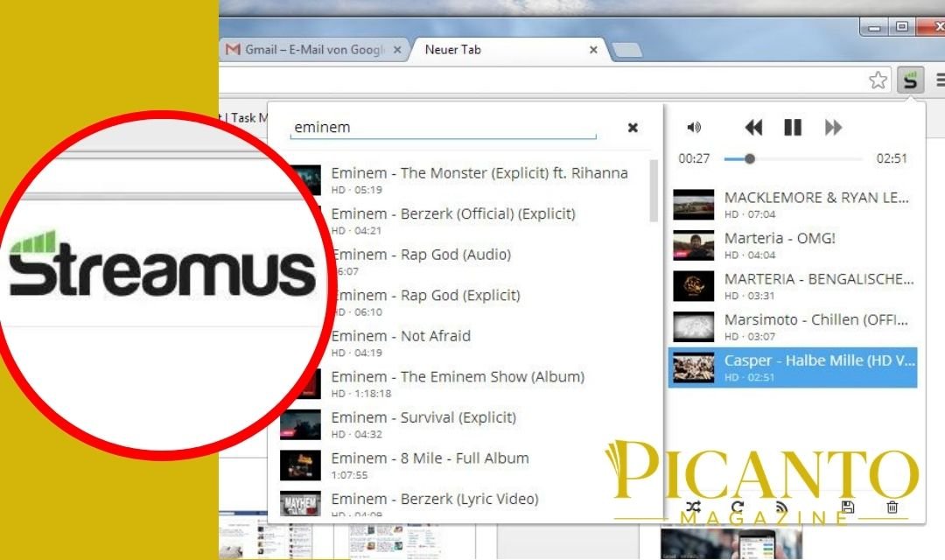The height and width of the screenshot is (560, 945).
Task: Maximize the Chrome window
Action: pyautogui.click(x=901, y=26)
